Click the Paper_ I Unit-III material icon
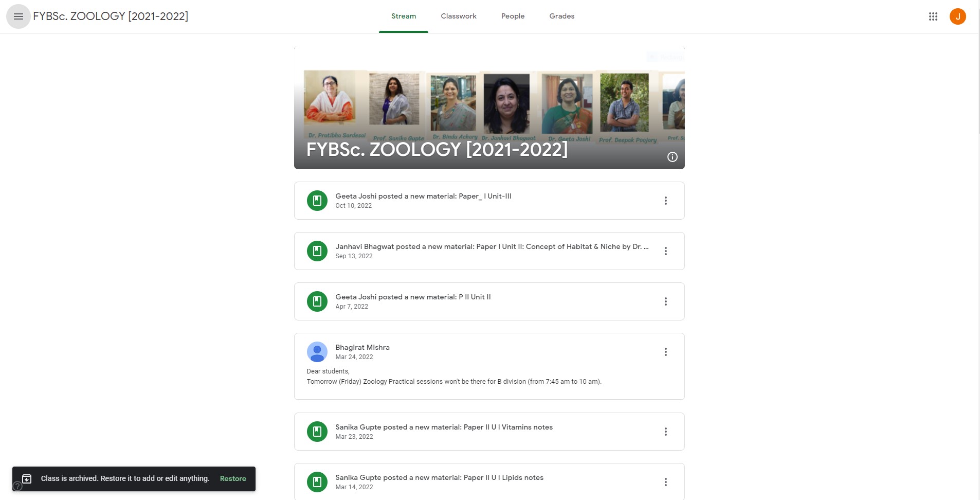 coord(317,201)
